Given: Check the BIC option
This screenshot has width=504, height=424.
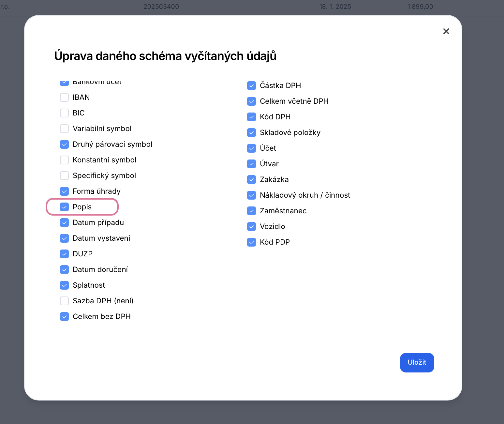Looking at the screenshot, I should coord(65,113).
